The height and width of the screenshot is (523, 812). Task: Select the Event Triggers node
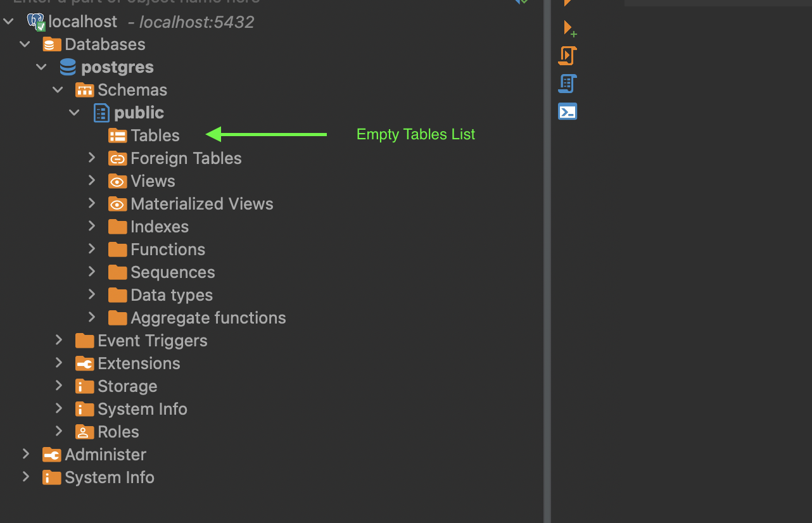[x=153, y=340]
